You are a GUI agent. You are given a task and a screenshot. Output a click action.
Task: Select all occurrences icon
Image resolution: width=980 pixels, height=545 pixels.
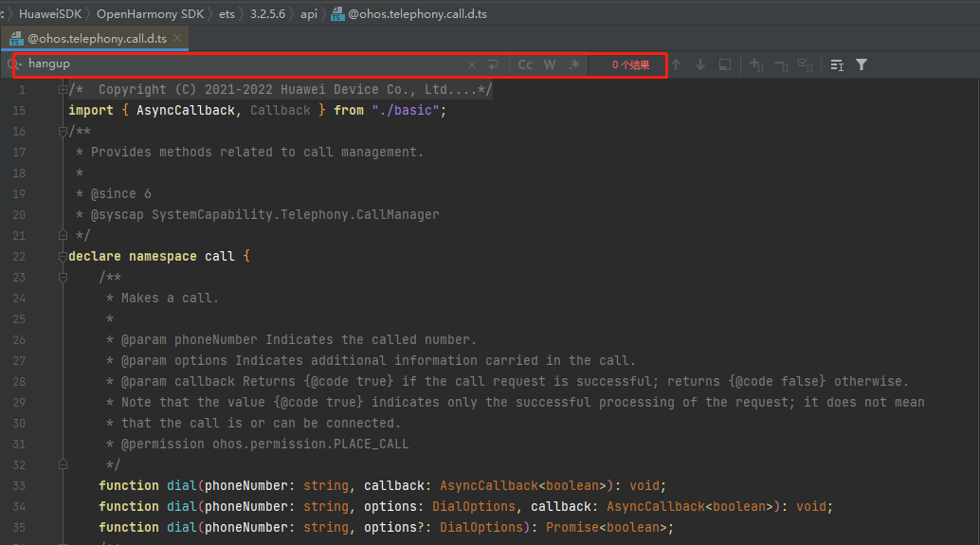806,65
